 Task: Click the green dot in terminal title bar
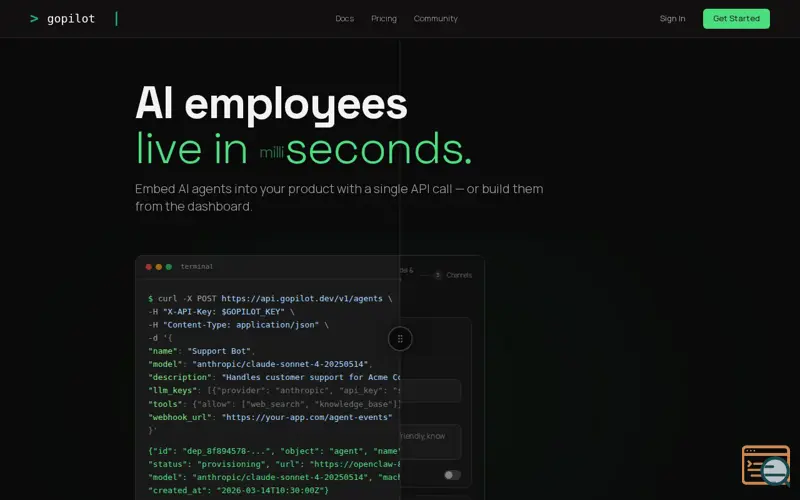click(x=168, y=267)
